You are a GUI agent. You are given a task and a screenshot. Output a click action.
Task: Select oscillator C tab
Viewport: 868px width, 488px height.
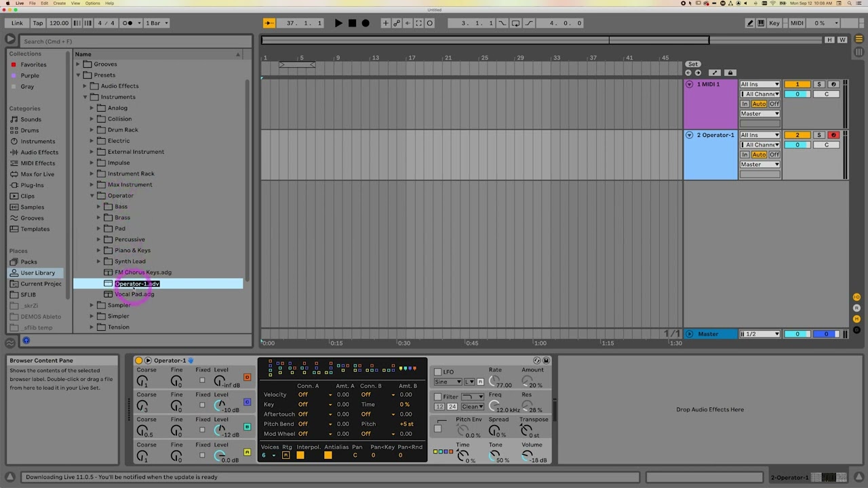(247, 402)
